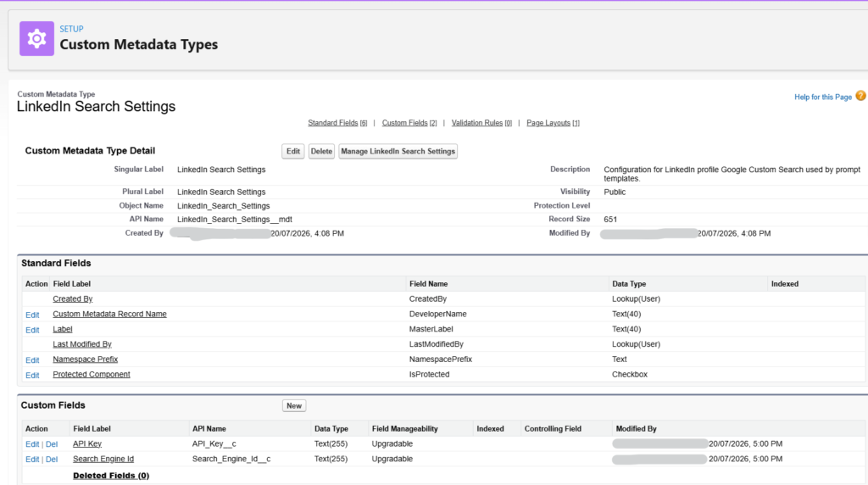Screen dimensions: 868x485
Task: Open Deleted Fields (0) link
Action: (111, 476)
